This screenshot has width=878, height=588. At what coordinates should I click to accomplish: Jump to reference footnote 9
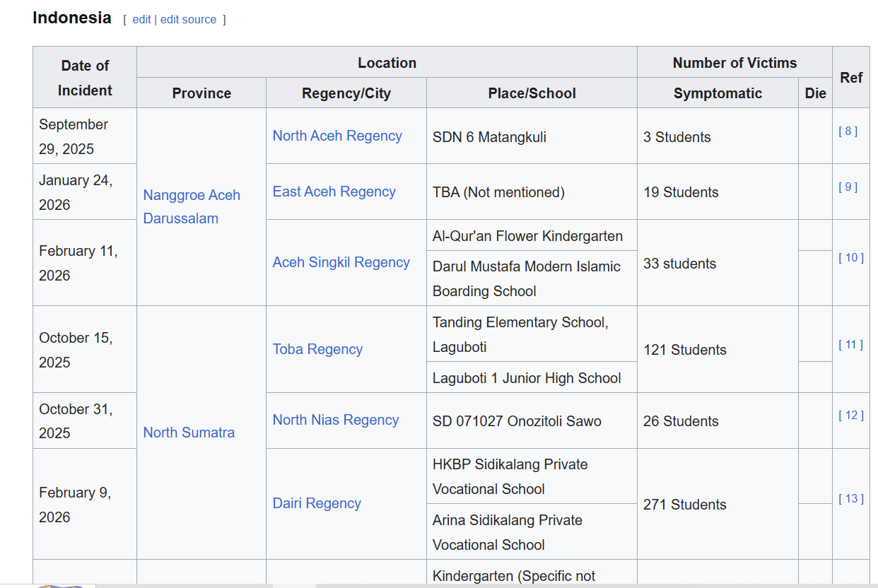point(848,187)
